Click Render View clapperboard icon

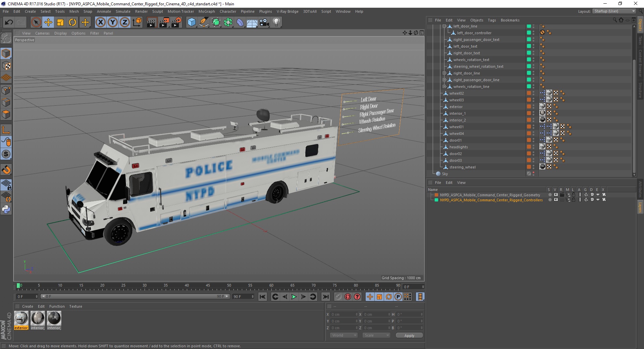tap(152, 22)
